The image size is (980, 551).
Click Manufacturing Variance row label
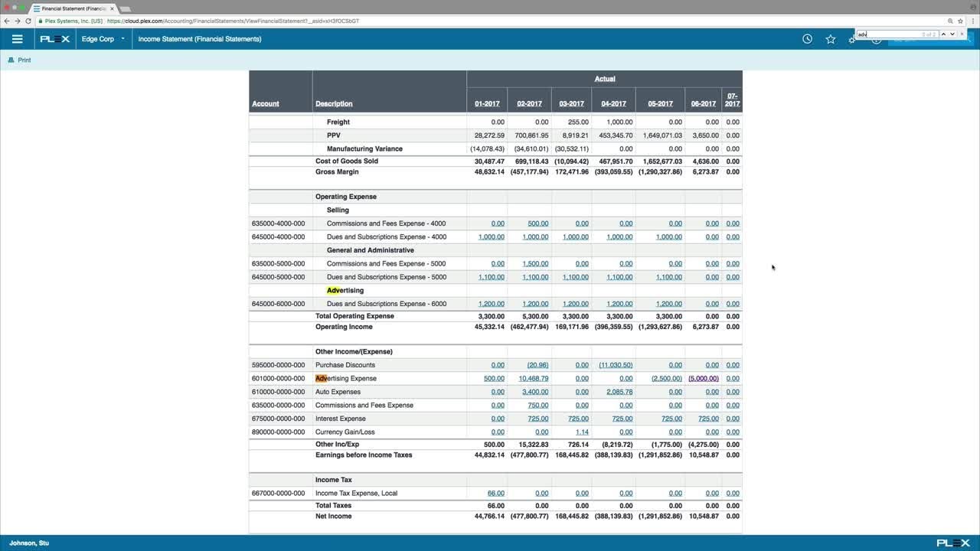coord(364,149)
